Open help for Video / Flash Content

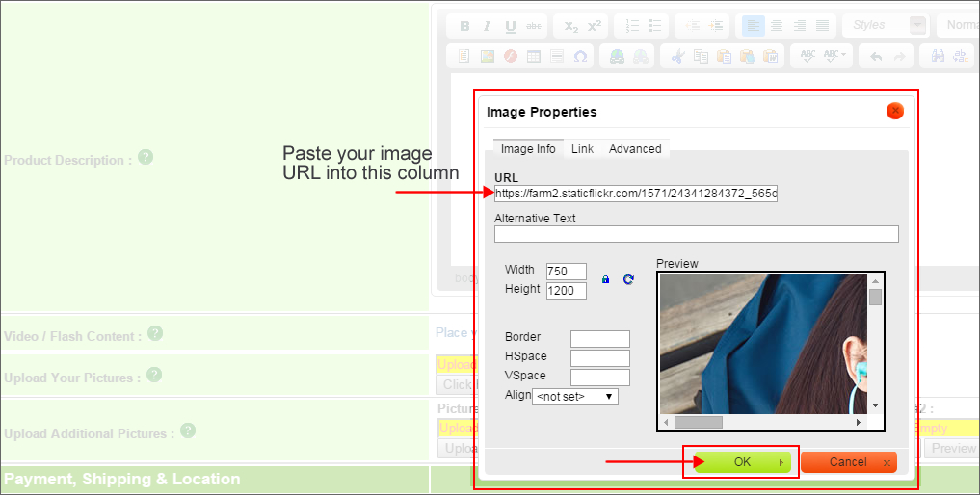click(x=155, y=333)
